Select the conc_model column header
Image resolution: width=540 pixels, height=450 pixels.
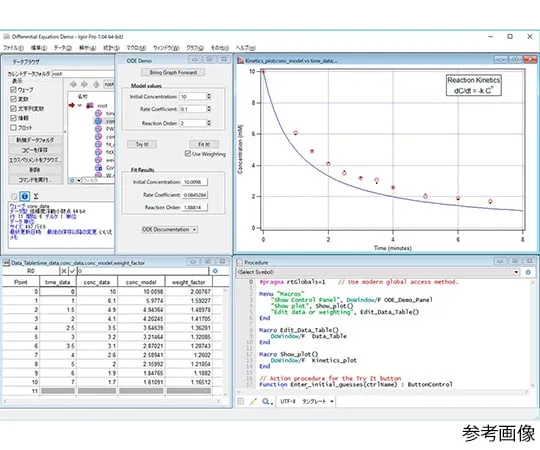coord(141,282)
